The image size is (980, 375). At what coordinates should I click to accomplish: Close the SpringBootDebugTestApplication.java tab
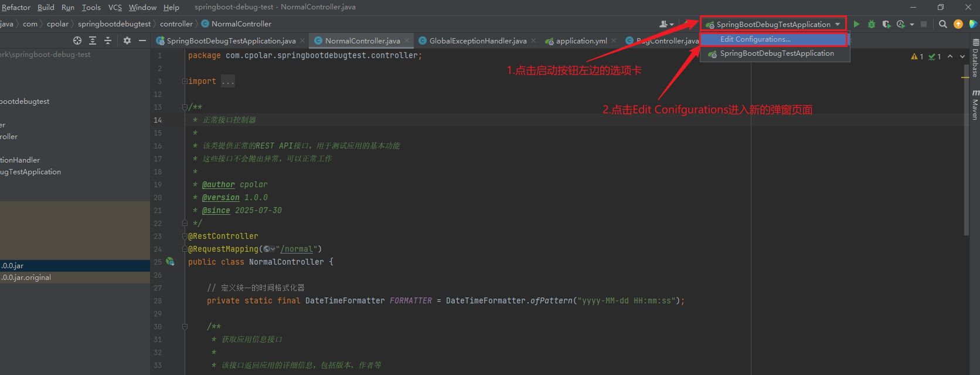[302, 40]
